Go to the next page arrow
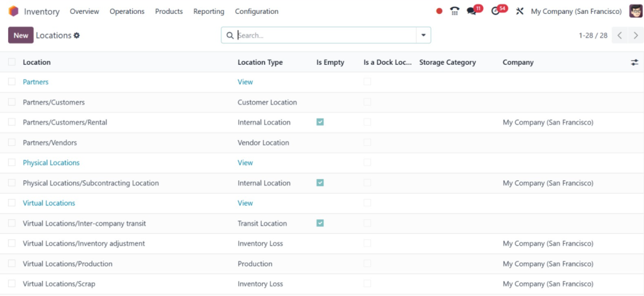This screenshot has width=644, height=296. click(636, 35)
